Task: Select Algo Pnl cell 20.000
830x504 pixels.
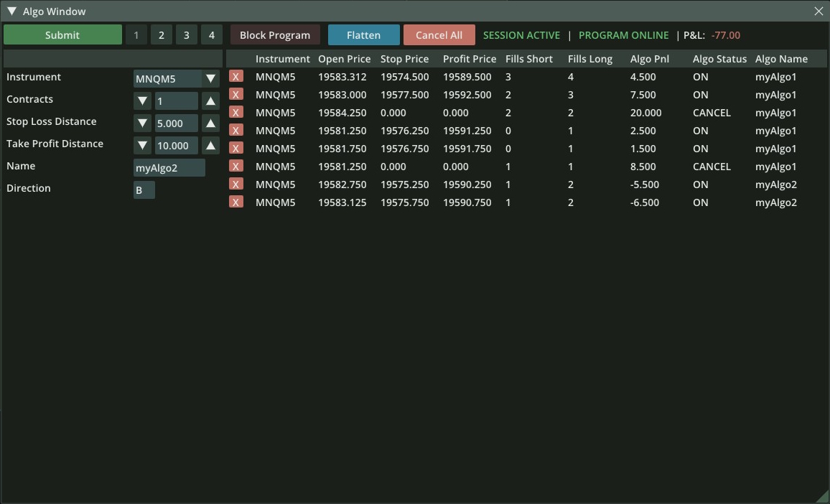Action: click(x=645, y=113)
